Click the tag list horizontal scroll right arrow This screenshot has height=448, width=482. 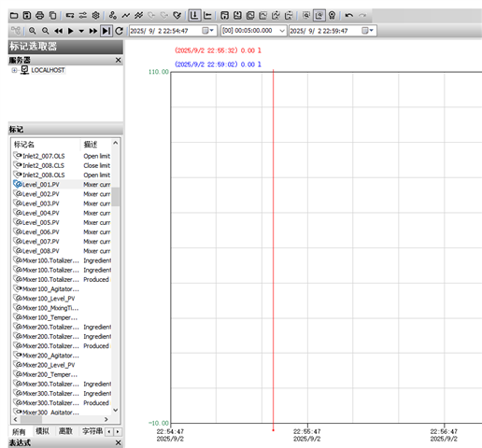click(x=106, y=419)
